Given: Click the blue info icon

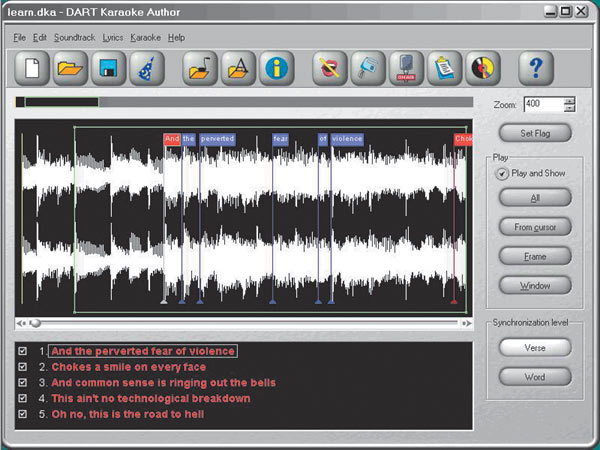Looking at the screenshot, I should coord(276,68).
